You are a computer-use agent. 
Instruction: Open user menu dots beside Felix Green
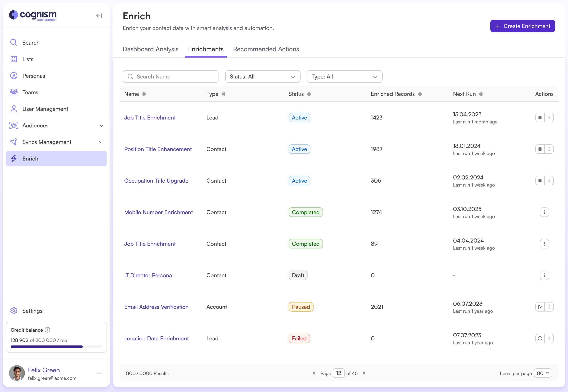tap(99, 373)
